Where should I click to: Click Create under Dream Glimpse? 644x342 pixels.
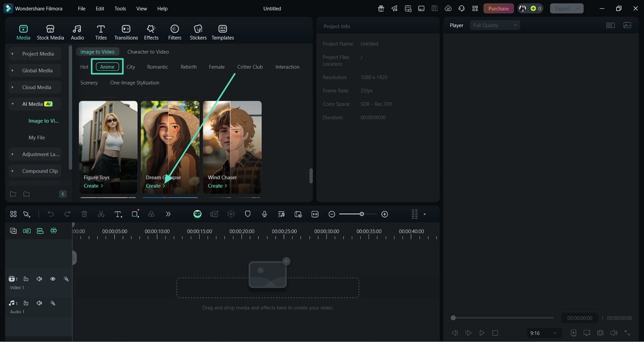[155, 186]
